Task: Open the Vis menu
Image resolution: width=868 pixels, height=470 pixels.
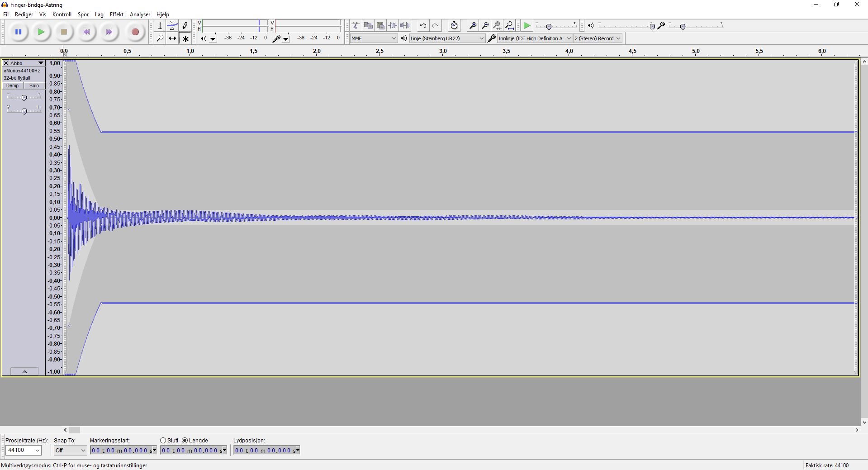Action: [x=43, y=14]
